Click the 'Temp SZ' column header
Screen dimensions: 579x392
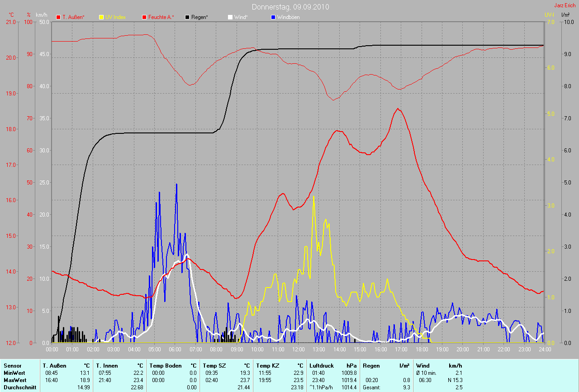point(214,365)
